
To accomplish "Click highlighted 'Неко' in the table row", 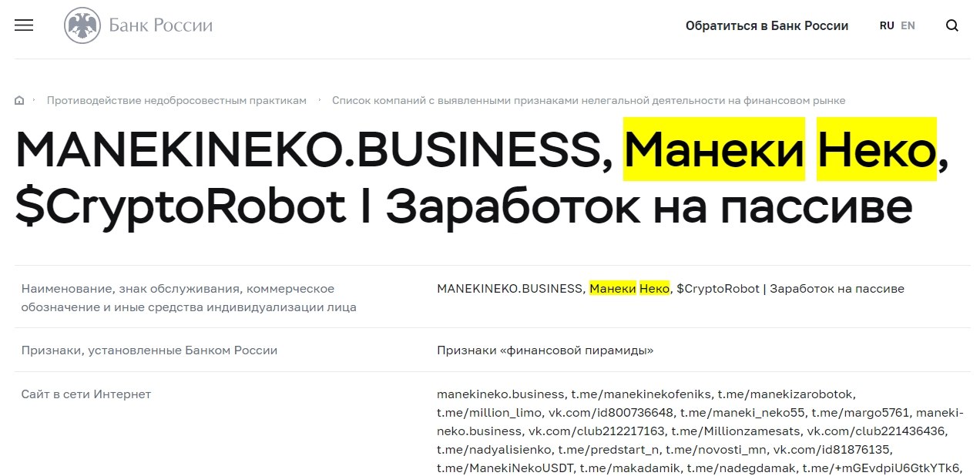I will (655, 288).
